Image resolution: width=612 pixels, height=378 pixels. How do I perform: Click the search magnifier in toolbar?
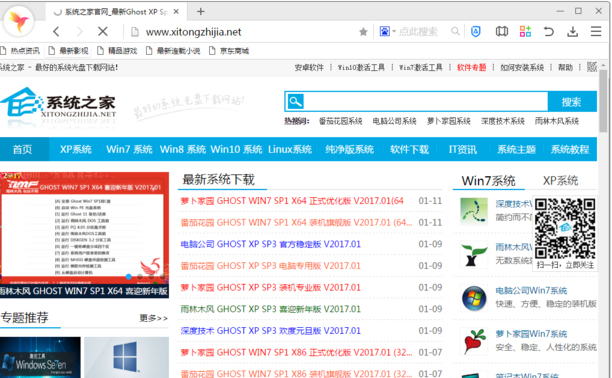click(x=455, y=31)
